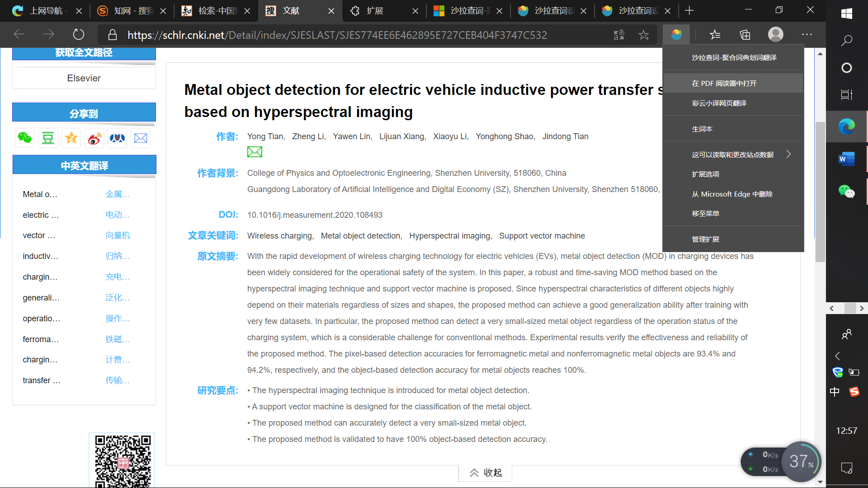The image size is (868, 488).
Task: Add page to favorites star icon
Action: tap(644, 35)
